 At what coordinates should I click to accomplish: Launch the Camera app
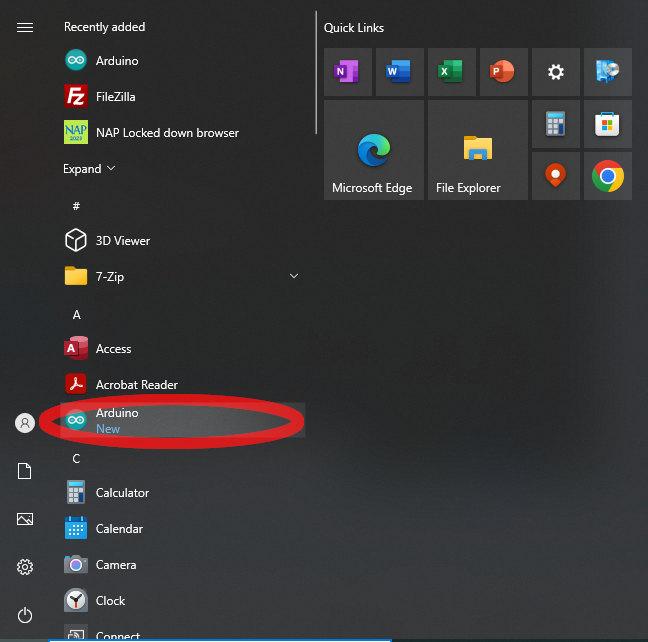(183, 564)
